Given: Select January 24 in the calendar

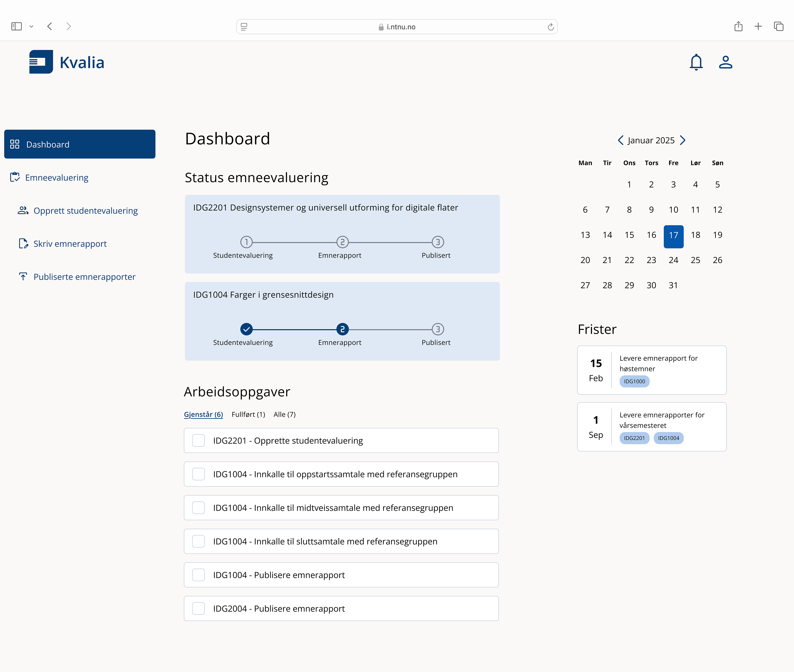Looking at the screenshot, I should [673, 260].
